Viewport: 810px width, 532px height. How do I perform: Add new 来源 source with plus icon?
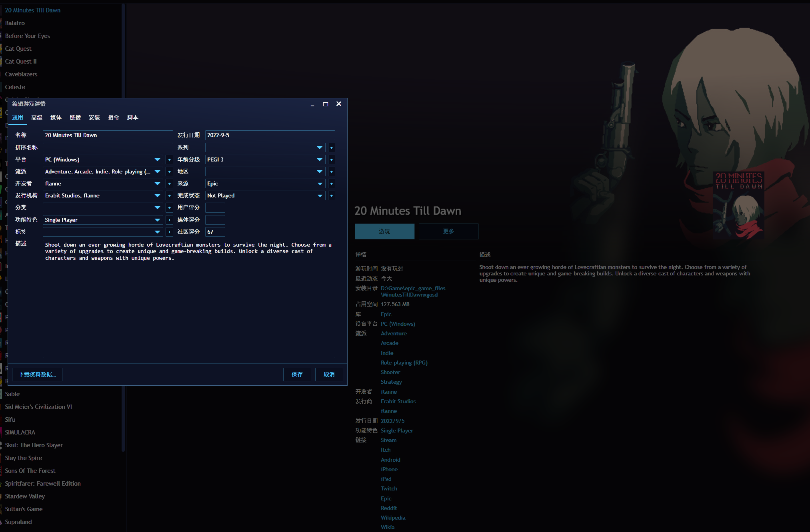[331, 183]
